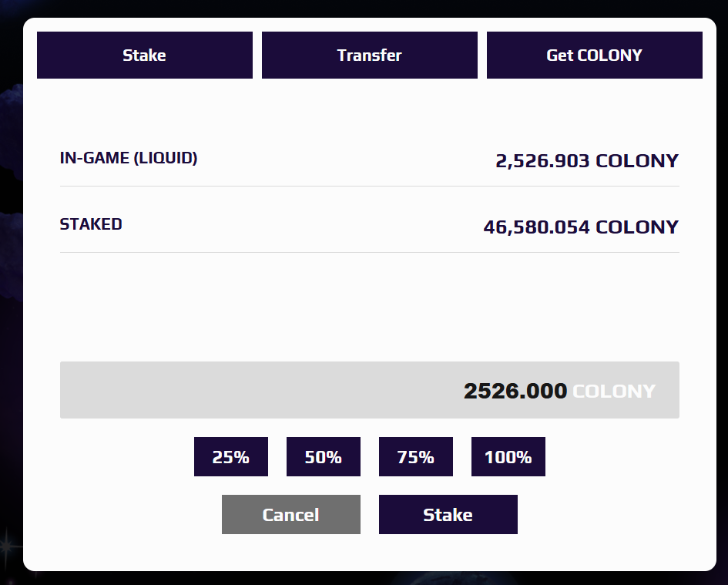Screen dimensions: 728x585
Task: Open the Transfer tab
Action: click(x=370, y=55)
